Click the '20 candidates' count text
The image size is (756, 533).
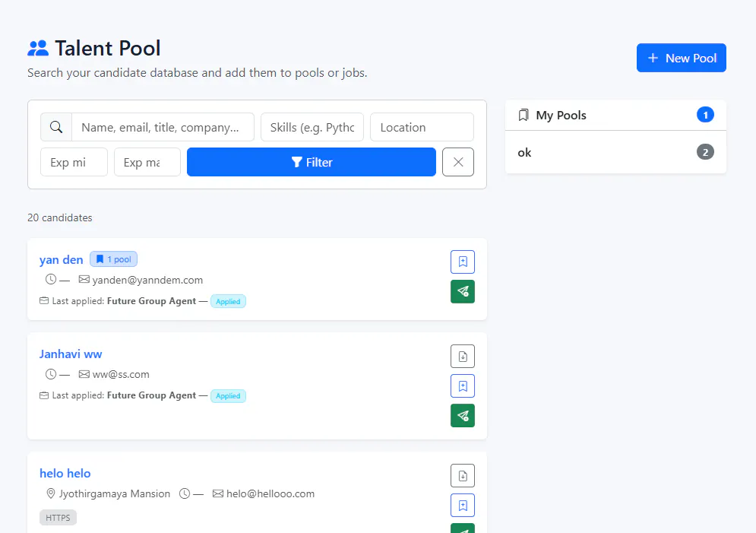click(x=60, y=217)
